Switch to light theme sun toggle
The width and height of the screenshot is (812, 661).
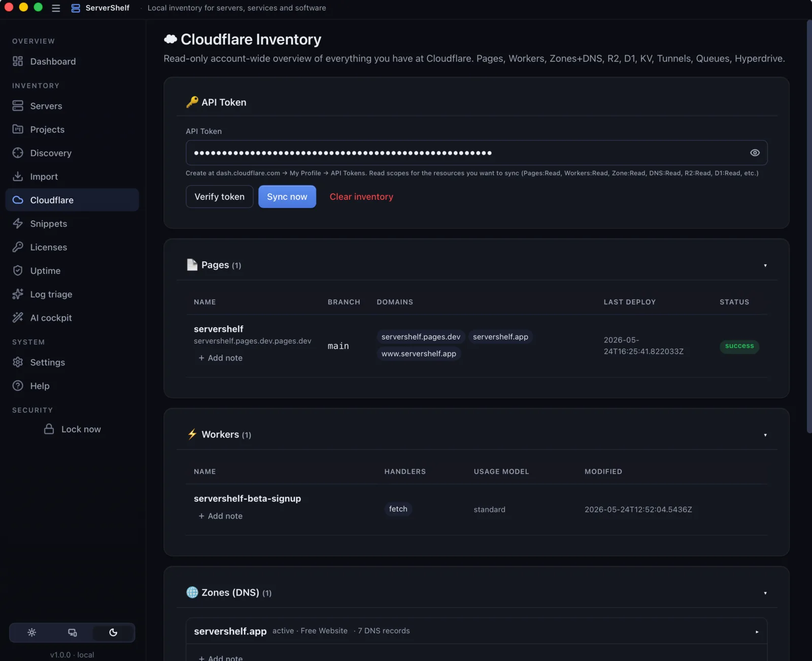click(x=31, y=633)
